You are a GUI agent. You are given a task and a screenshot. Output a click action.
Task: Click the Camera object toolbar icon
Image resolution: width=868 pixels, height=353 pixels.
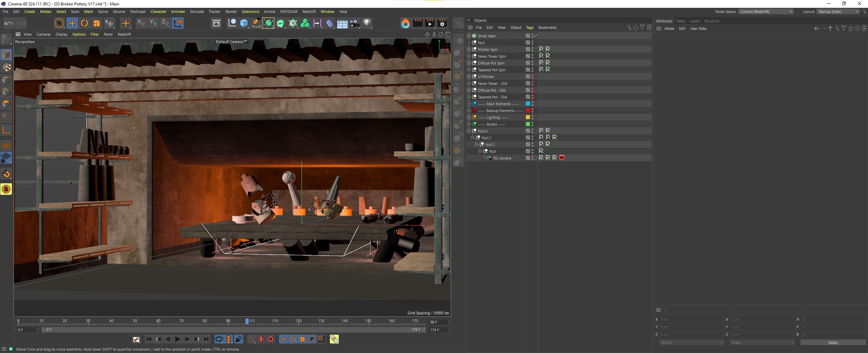355,23
